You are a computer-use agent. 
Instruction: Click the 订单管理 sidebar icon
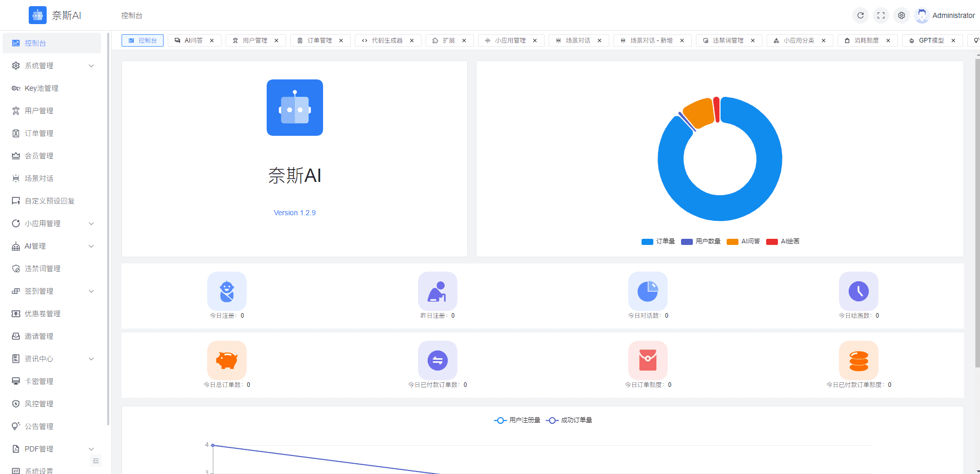[x=16, y=133]
